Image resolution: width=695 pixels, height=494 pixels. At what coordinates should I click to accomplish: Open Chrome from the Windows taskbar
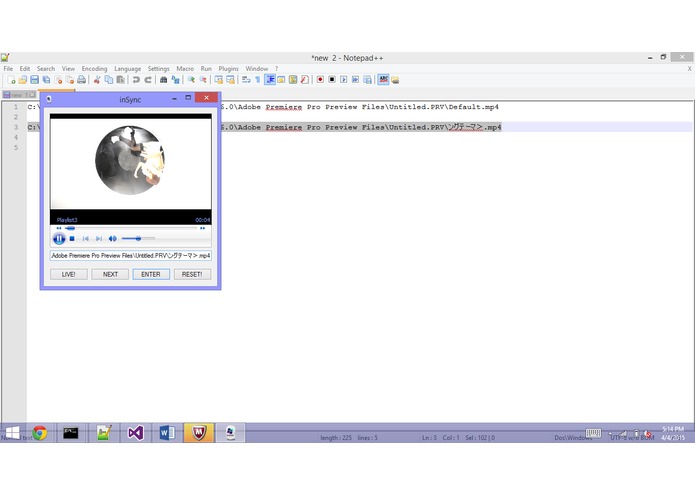[x=39, y=433]
